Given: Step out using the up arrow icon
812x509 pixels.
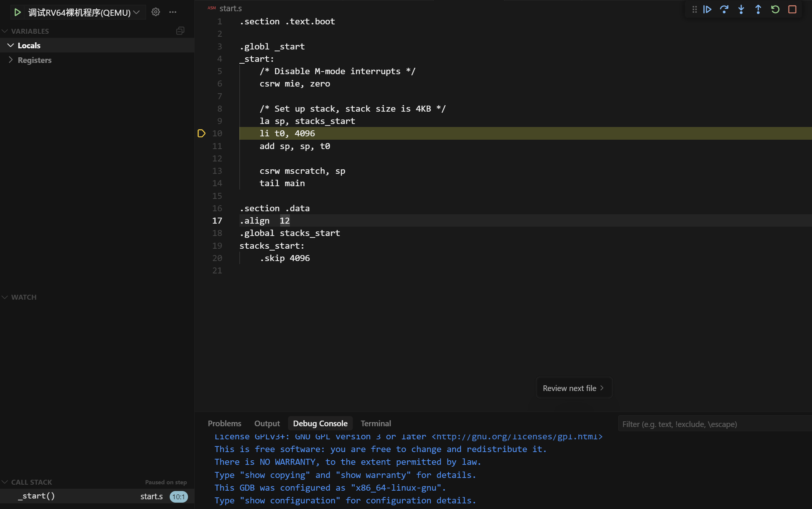Looking at the screenshot, I should [x=758, y=9].
